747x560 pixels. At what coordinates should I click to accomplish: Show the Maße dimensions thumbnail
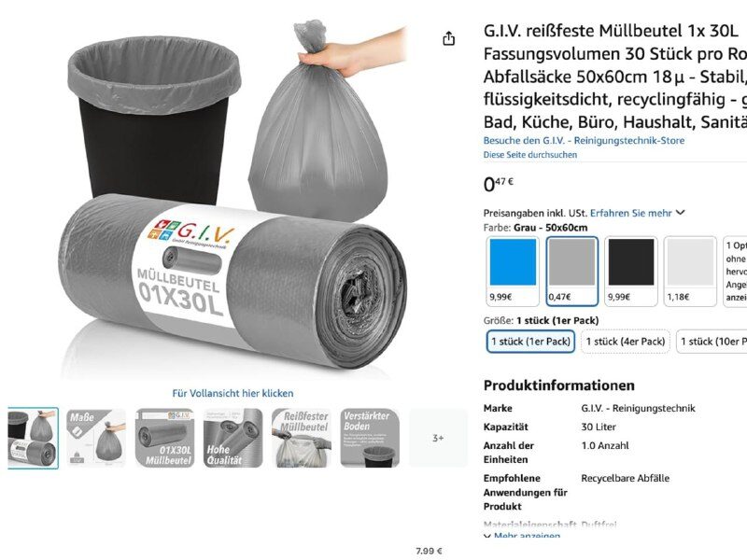pos(96,438)
